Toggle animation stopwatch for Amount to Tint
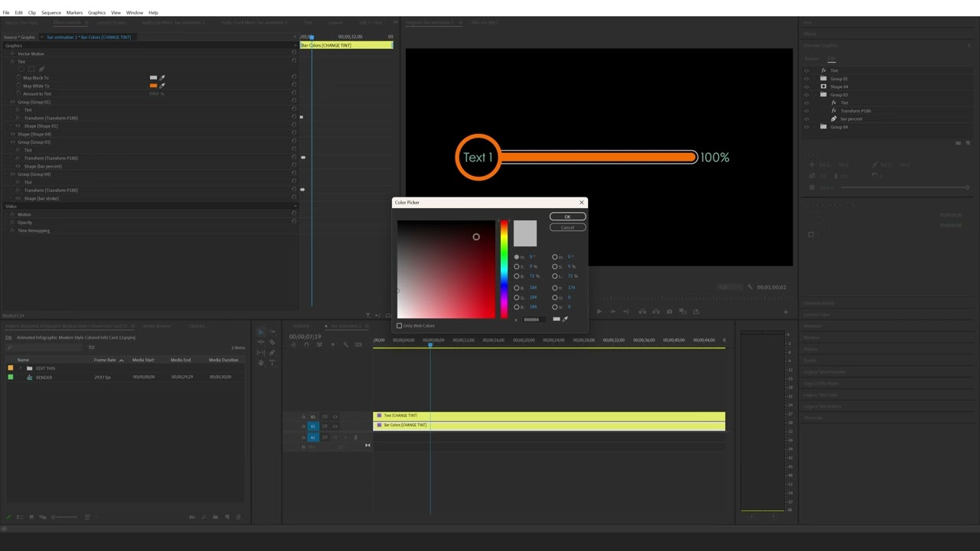The height and width of the screenshot is (551, 980). click(x=18, y=93)
